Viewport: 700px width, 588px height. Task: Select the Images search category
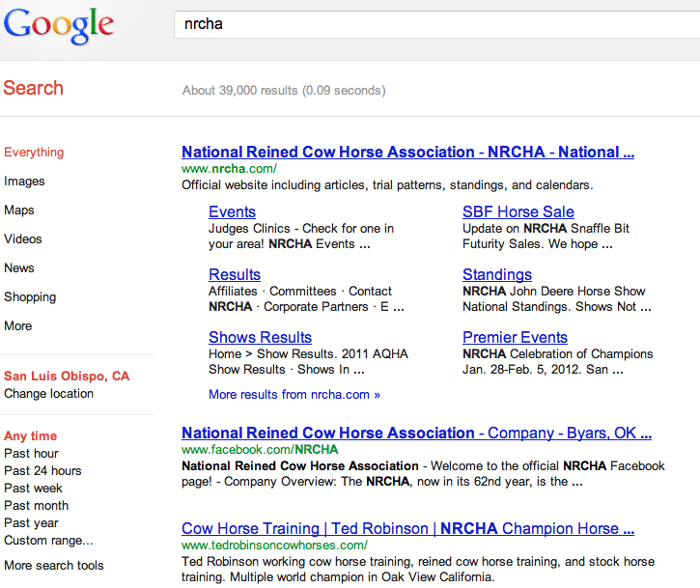tap(24, 182)
